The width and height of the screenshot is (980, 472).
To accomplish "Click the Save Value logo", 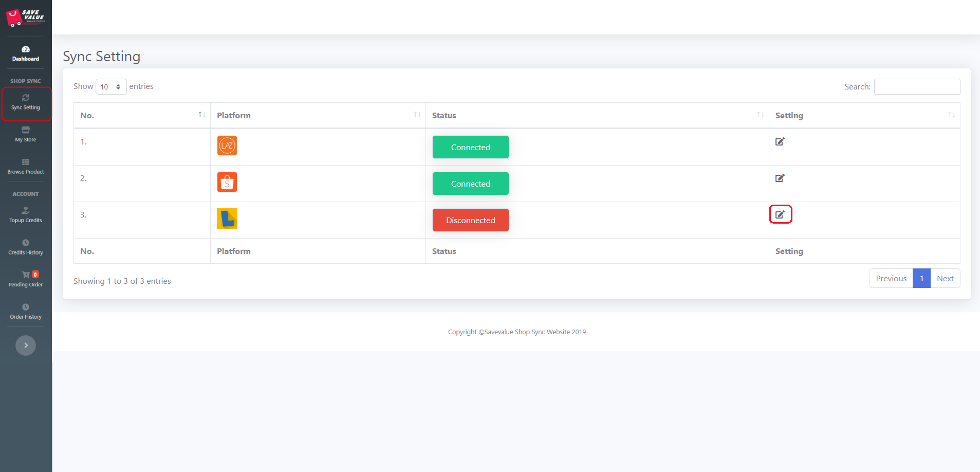I will [x=26, y=18].
